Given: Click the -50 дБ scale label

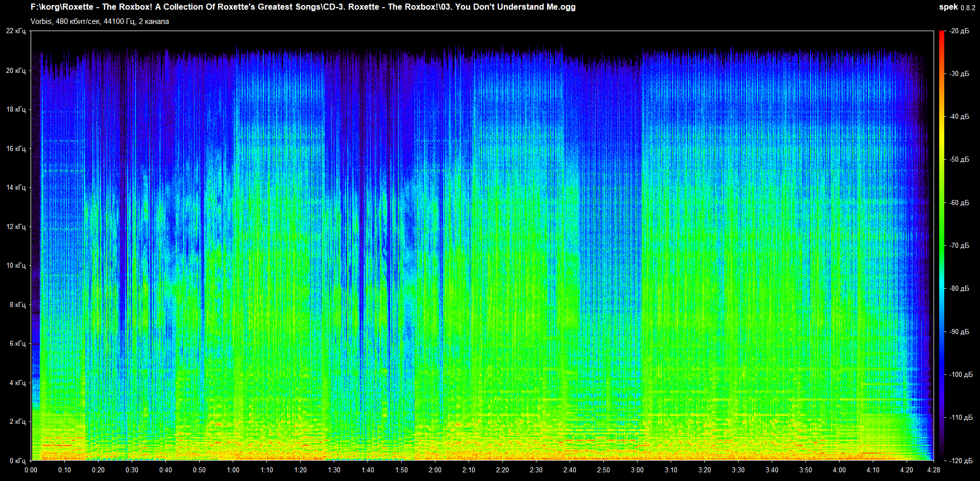Looking at the screenshot, I should pos(959,159).
